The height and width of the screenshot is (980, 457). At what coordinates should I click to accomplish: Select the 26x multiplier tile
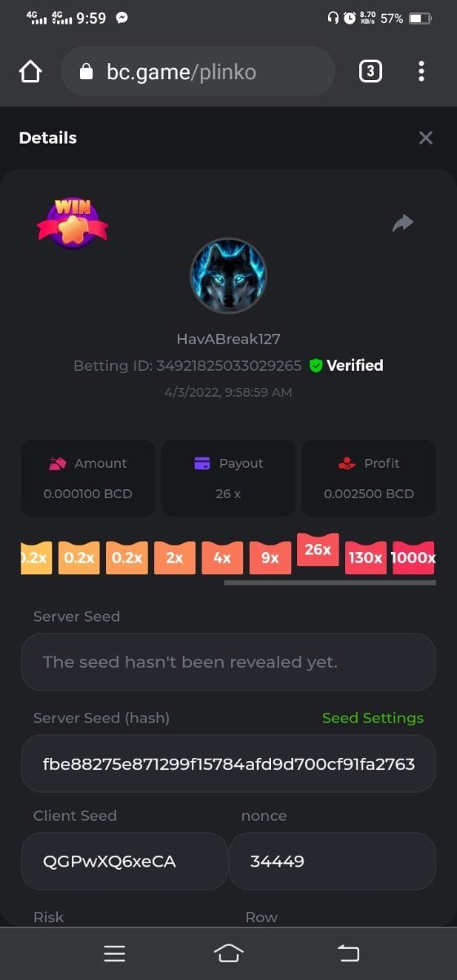[x=317, y=550]
